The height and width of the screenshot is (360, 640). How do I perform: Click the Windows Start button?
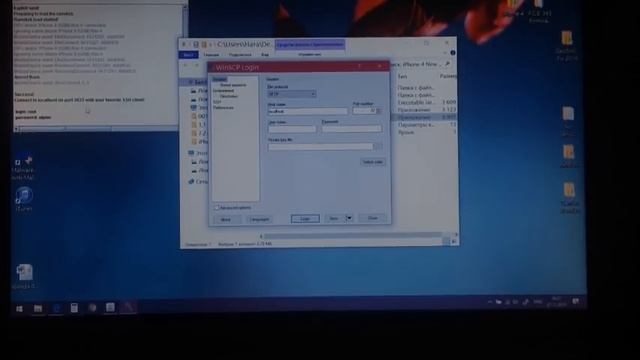19,309
